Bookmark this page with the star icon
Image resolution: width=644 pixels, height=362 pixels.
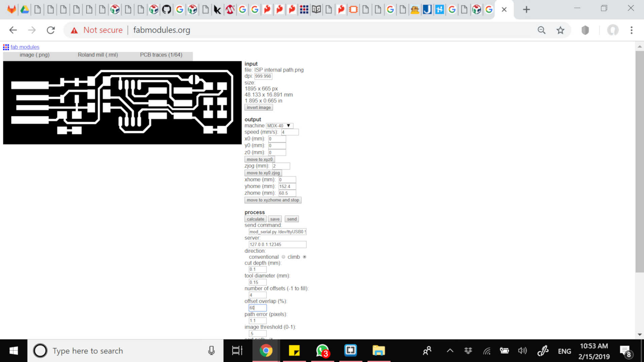(x=560, y=30)
